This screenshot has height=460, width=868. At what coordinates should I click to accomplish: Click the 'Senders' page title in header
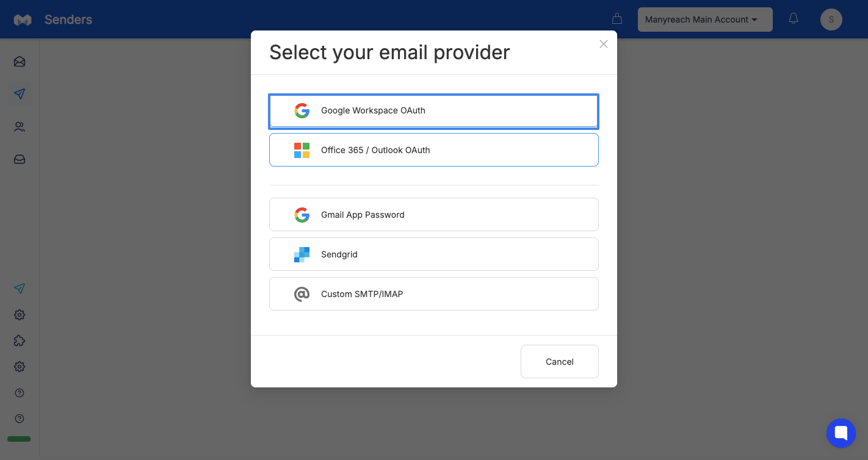click(x=68, y=20)
